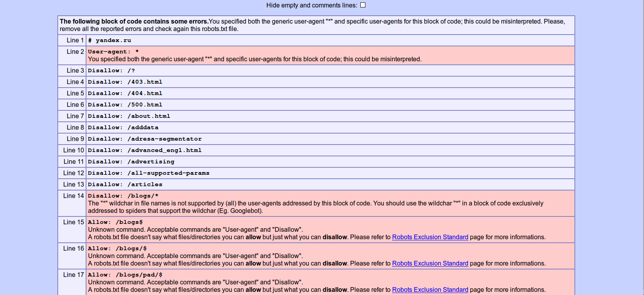Click the 'User-agent: *' code line
Viewport: 644px width, 295px height.
click(113, 52)
